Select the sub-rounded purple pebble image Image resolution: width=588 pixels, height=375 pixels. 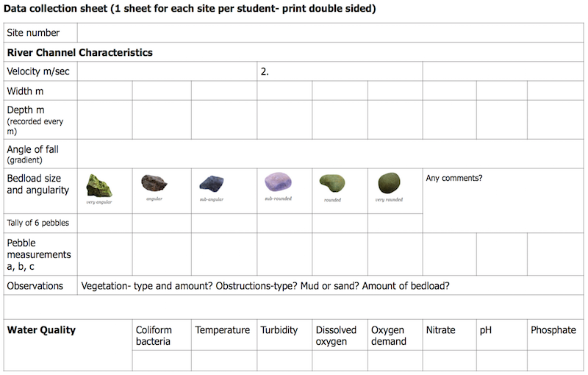click(x=279, y=182)
